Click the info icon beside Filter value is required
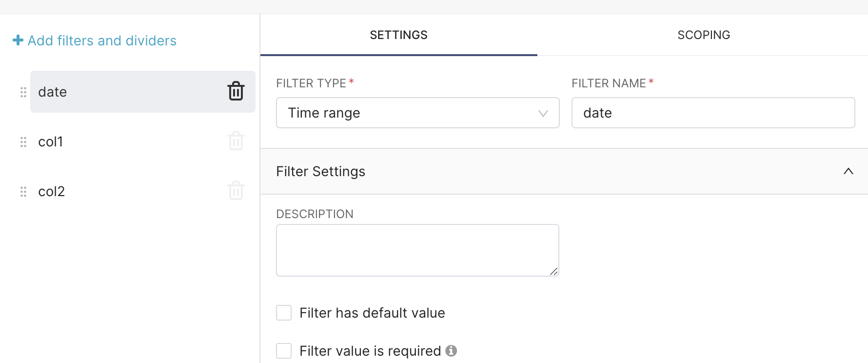868x363 pixels. click(x=451, y=351)
